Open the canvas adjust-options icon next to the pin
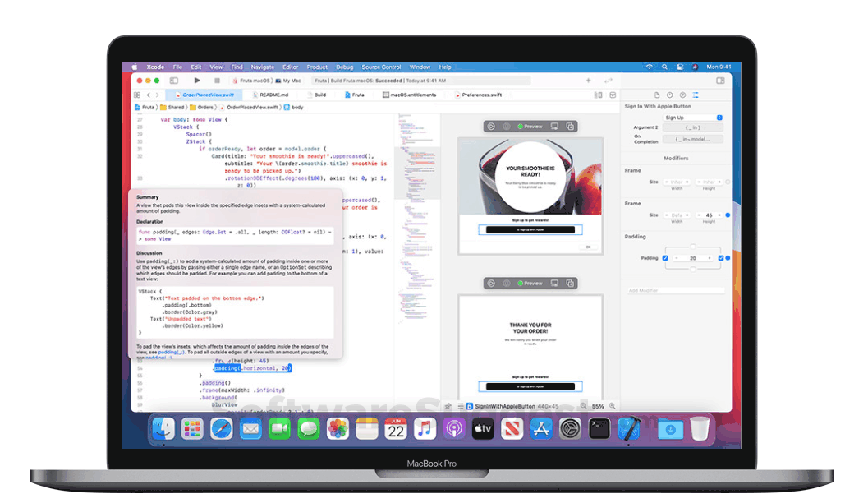Image resolution: width=868 pixels, height=494 pixels. coord(460,406)
